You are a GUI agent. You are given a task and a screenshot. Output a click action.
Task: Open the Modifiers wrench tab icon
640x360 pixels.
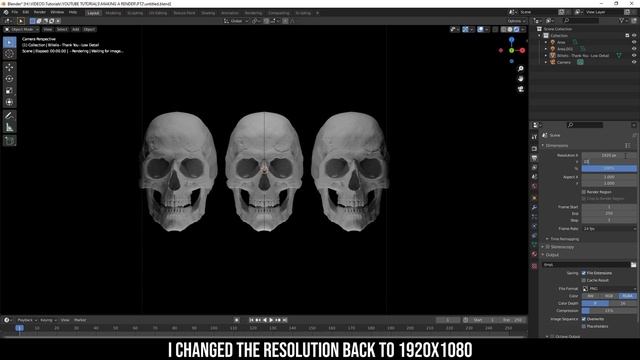[x=534, y=208]
